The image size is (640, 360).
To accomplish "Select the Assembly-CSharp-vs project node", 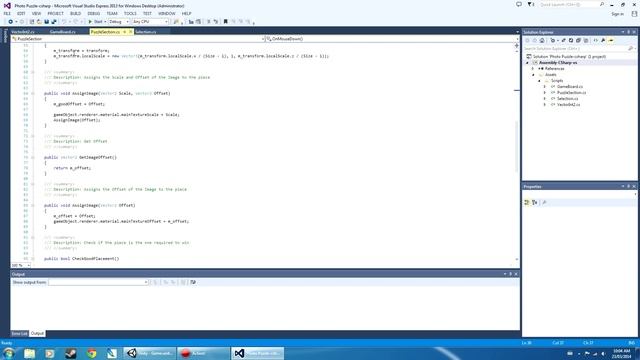I will (x=558, y=63).
